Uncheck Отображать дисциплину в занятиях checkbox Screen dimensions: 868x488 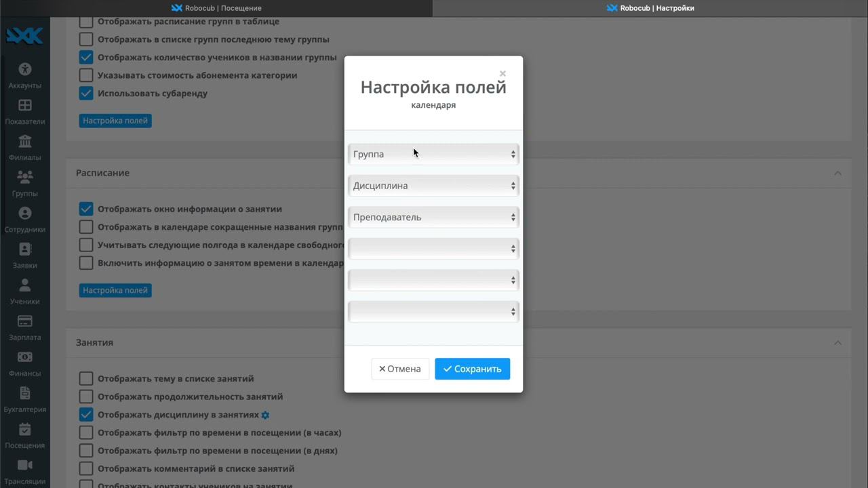tap(86, 415)
